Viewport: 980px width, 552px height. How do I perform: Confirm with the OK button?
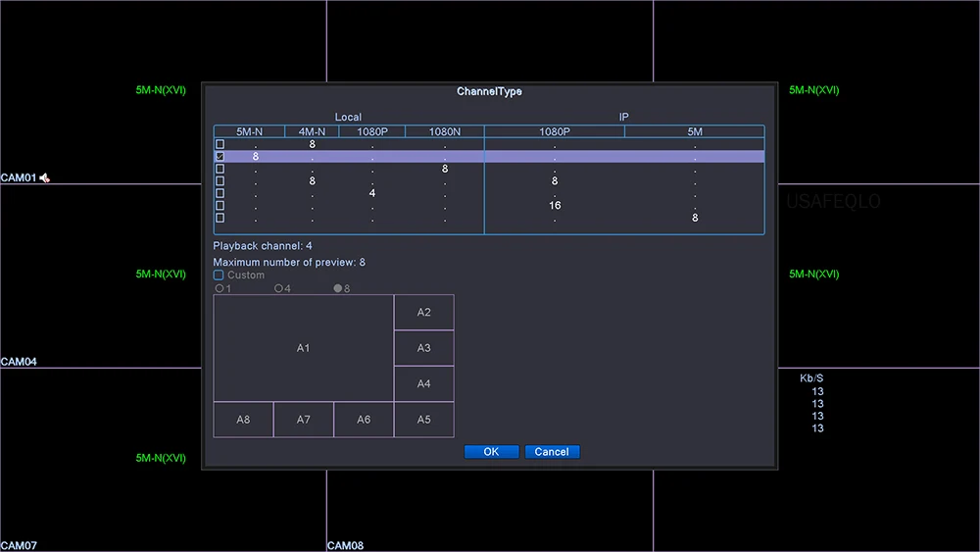coord(491,452)
